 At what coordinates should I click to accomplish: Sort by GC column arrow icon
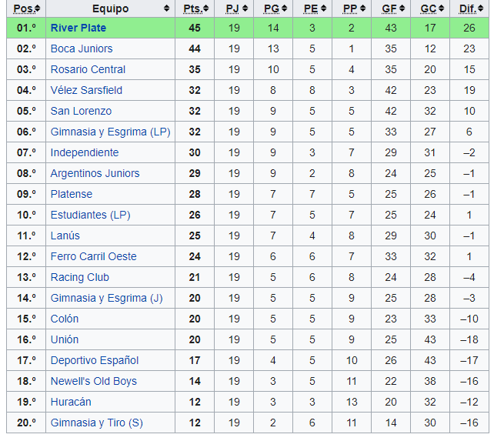pos(442,8)
